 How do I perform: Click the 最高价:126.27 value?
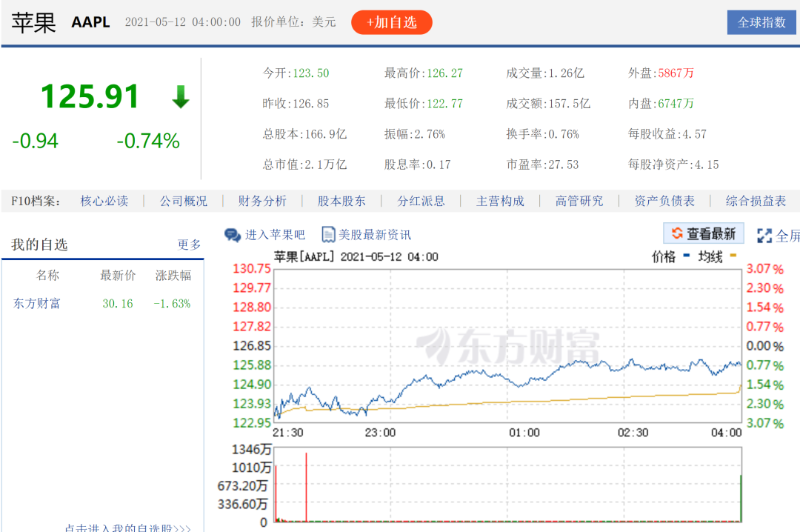(x=424, y=73)
